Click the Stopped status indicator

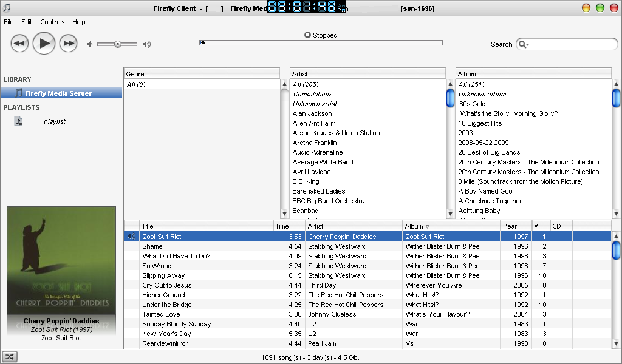pos(321,35)
